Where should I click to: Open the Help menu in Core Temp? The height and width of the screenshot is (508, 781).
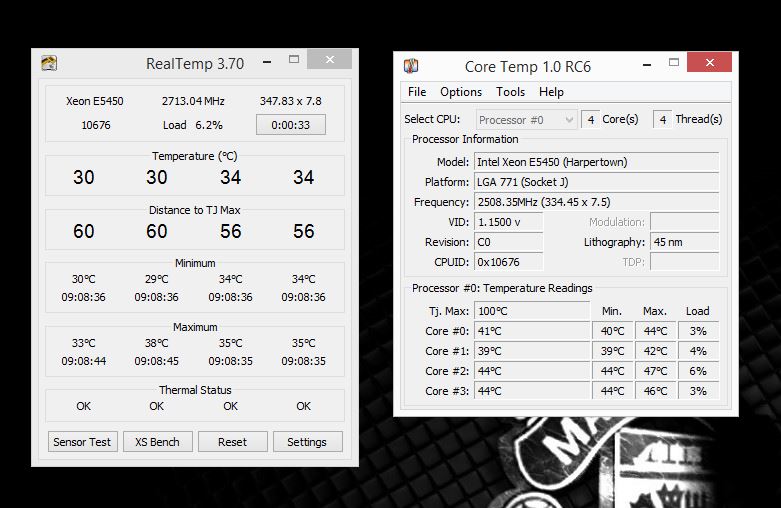tap(551, 92)
